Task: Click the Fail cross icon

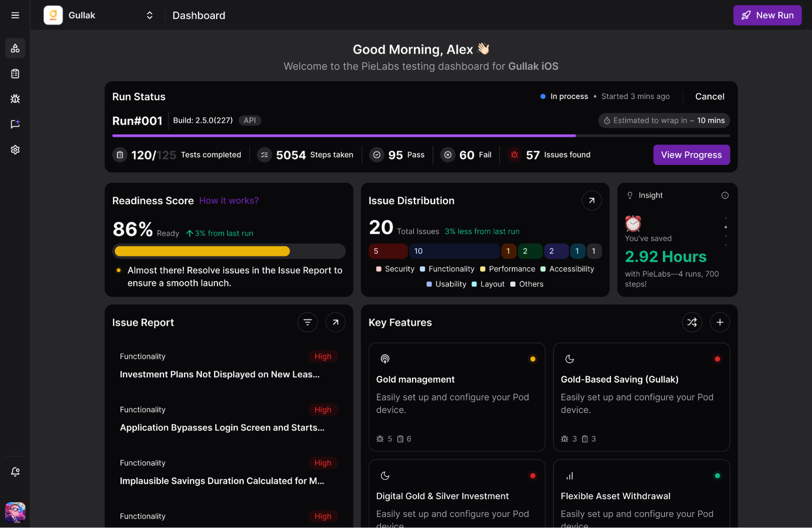Action: click(448, 155)
